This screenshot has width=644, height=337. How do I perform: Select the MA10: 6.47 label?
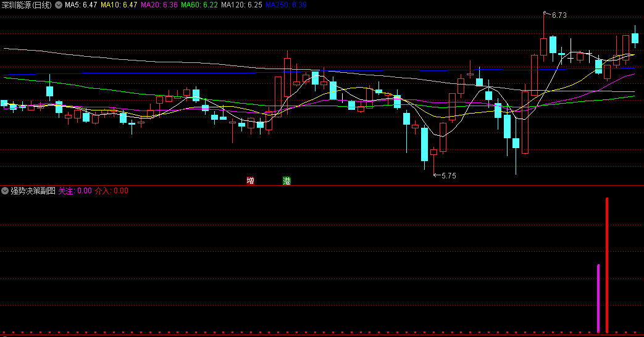tap(119, 5)
